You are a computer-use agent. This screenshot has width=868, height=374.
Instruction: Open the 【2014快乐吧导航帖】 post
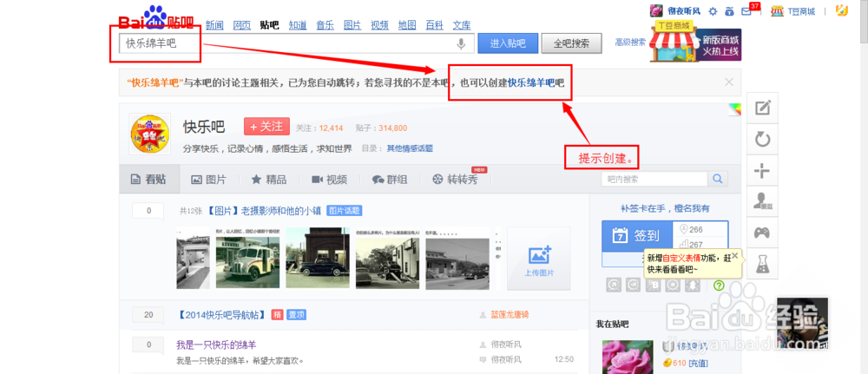coord(222,315)
